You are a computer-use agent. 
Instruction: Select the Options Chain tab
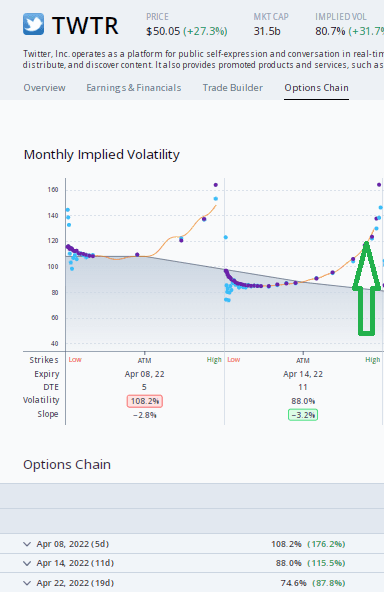316,88
